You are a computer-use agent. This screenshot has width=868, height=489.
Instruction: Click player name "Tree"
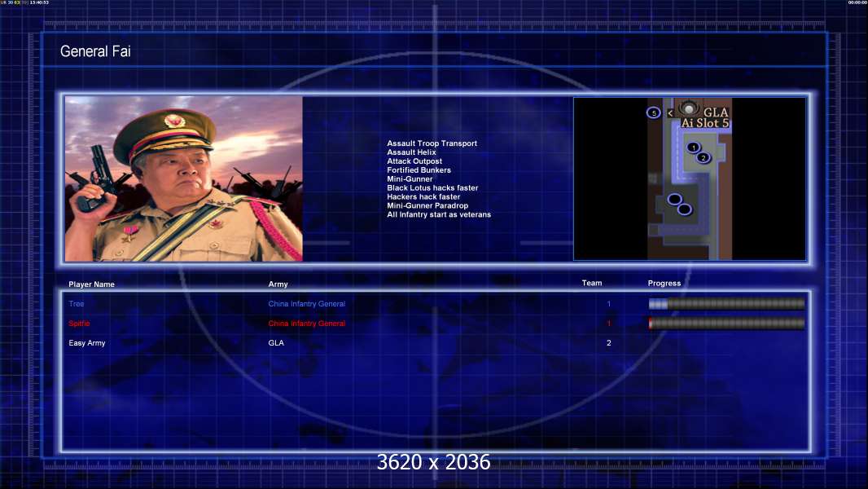[77, 303]
